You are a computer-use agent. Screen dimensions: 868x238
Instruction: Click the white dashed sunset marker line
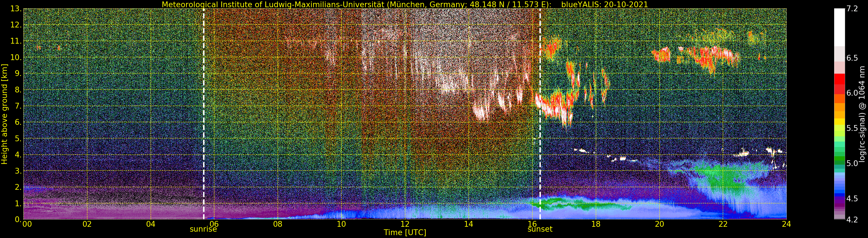point(540,114)
